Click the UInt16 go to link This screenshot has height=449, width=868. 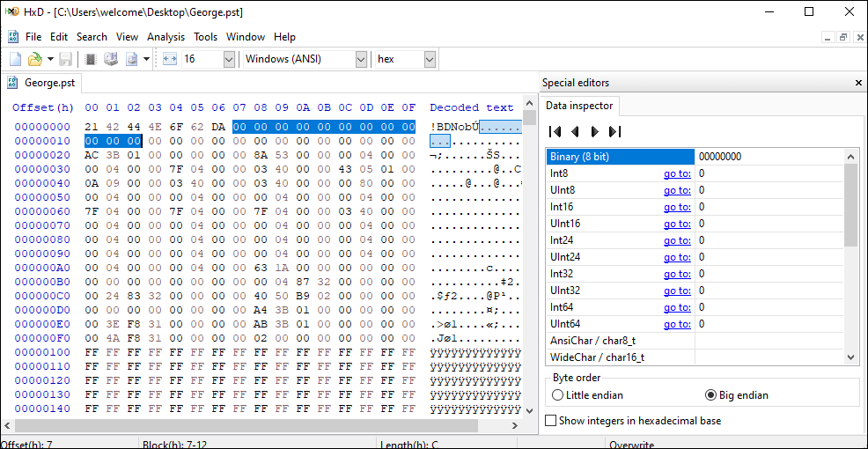(x=677, y=224)
